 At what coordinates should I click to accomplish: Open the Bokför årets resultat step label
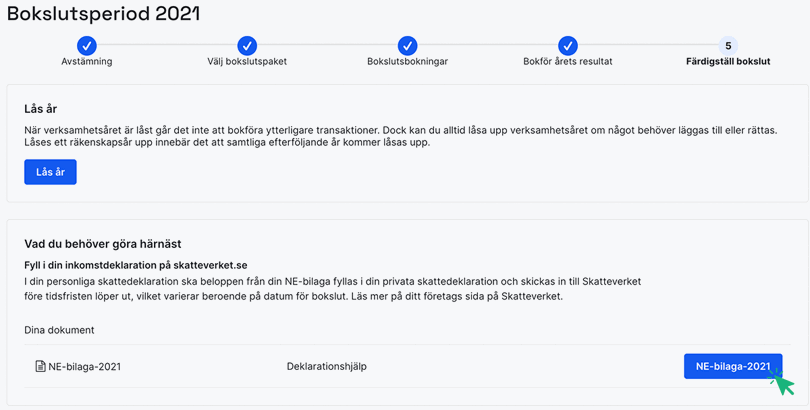click(x=567, y=62)
